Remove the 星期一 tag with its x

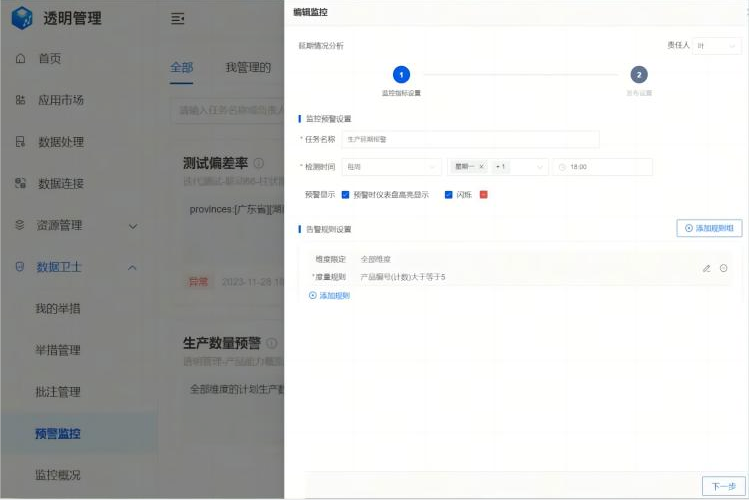click(x=481, y=167)
